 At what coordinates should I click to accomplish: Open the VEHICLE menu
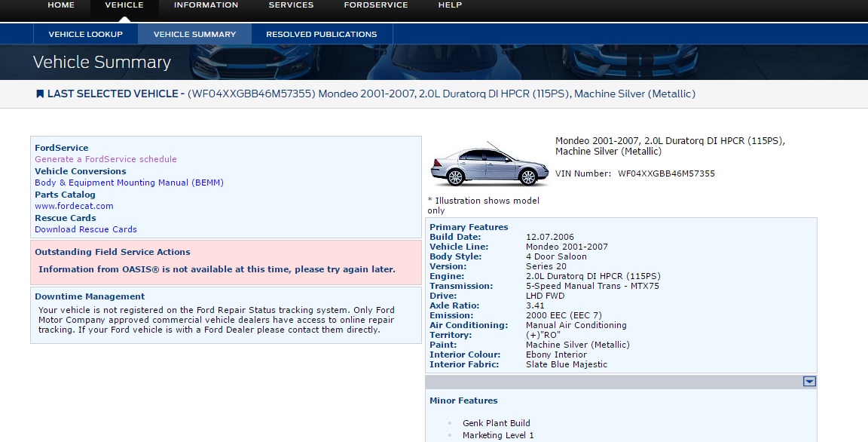pyautogui.click(x=124, y=5)
